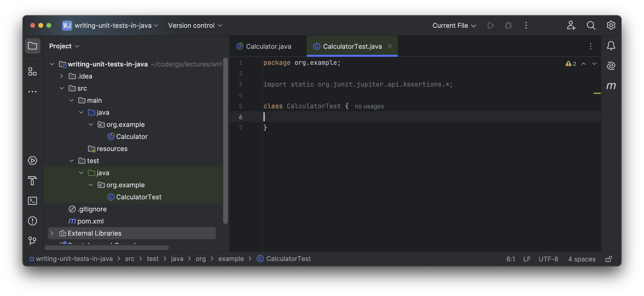Open the Problems tool window icon
Image resolution: width=644 pixels, height=296 pixels.
coord(32,221)
